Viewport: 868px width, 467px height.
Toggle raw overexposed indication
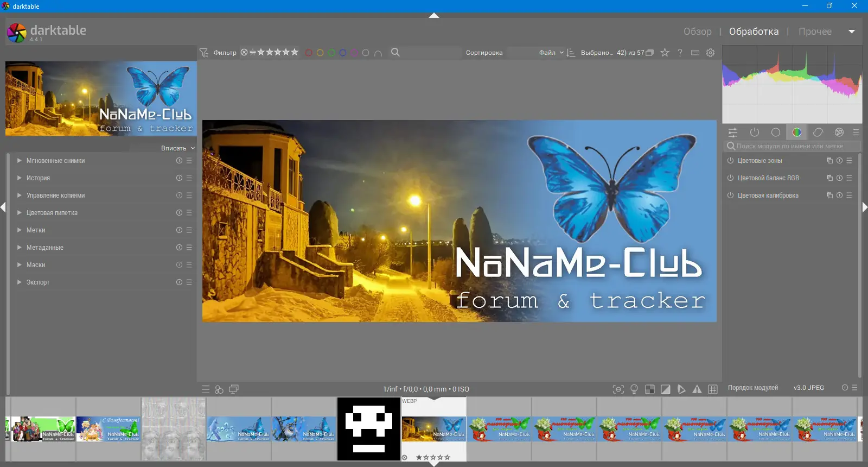650,389
